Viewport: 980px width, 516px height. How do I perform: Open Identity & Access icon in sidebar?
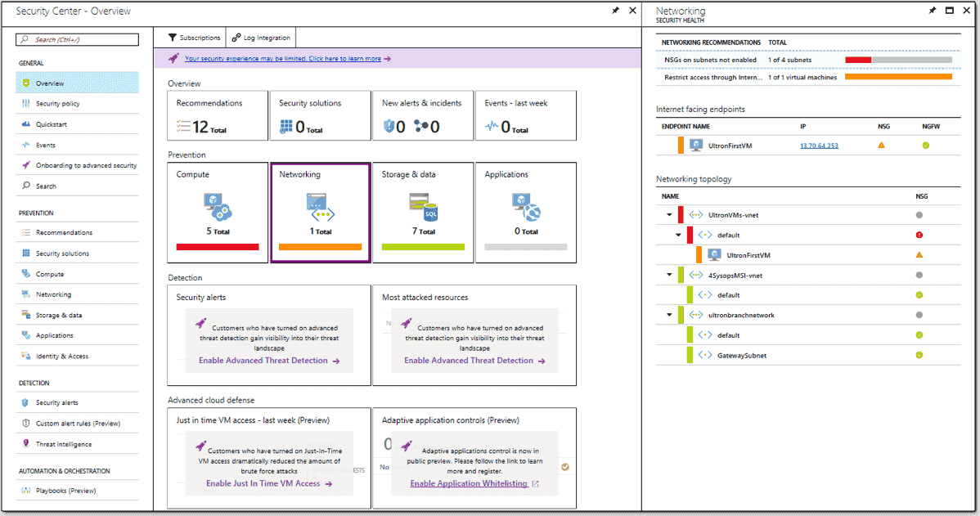click(25, 356)
